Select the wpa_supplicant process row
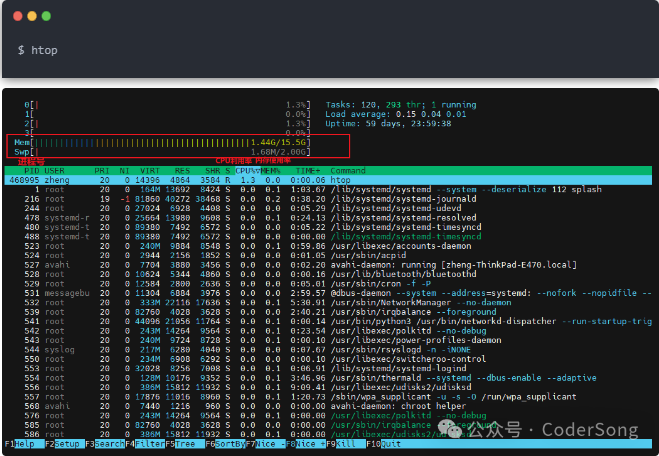Screen dimensions: 659x456 click(328, 397)
